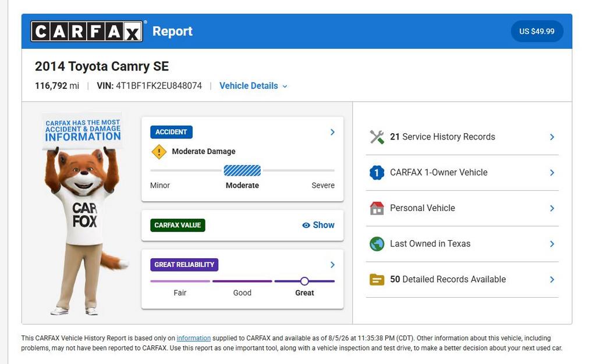Click the Car Fox mascot image
This screenshot has width=596, height=364.
click(84, 215)
